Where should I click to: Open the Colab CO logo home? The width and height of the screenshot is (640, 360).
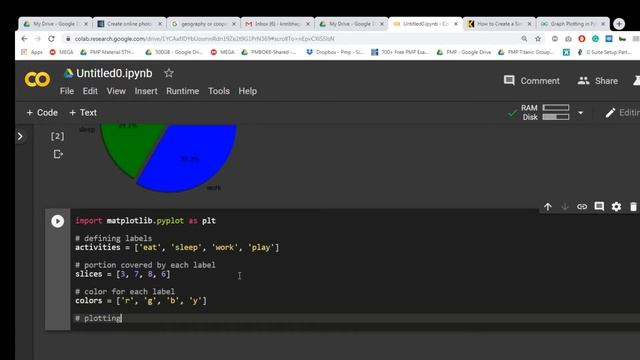pyautogui.click(x=37, y=79)
